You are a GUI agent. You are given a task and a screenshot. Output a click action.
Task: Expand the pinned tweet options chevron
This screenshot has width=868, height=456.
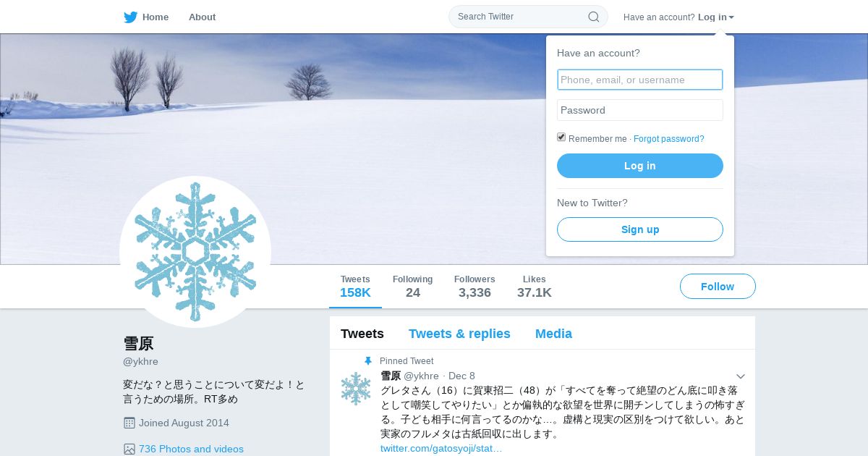(741, 376)
